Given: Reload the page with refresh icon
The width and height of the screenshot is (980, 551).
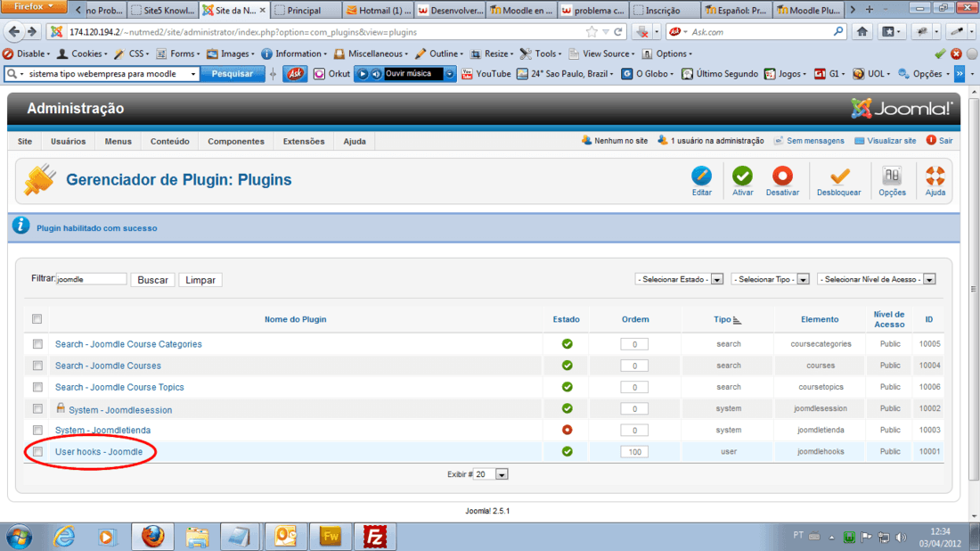Looking at the screenshot, I should coord(618,31).
